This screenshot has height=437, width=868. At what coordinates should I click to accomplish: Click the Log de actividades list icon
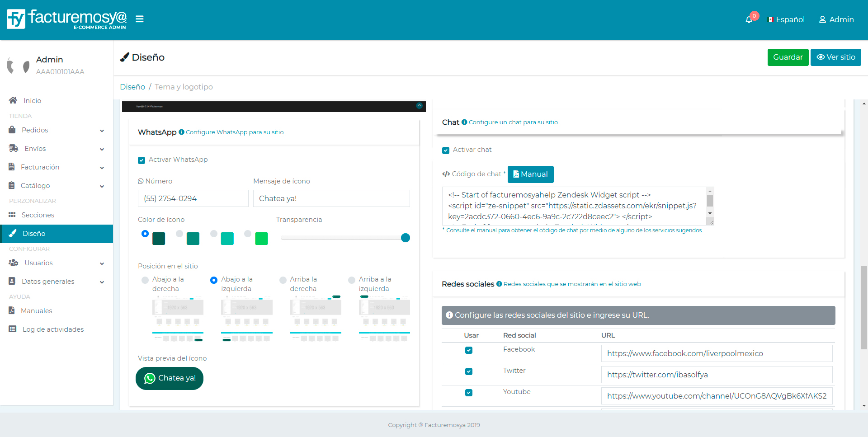point(13,329)
